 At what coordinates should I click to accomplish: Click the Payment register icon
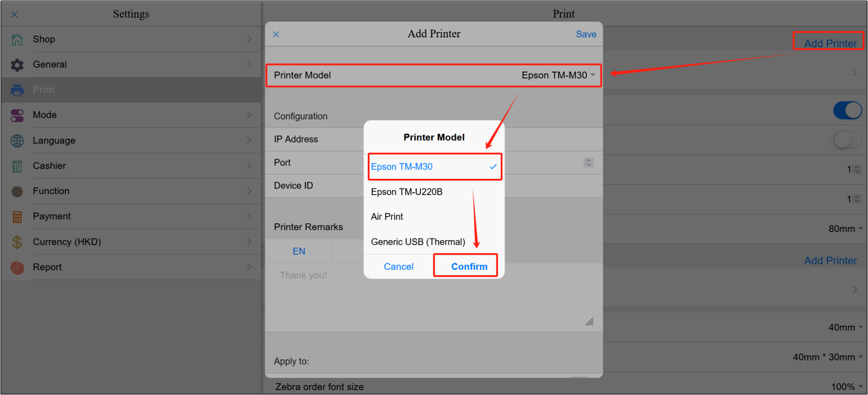coord(17,217)
